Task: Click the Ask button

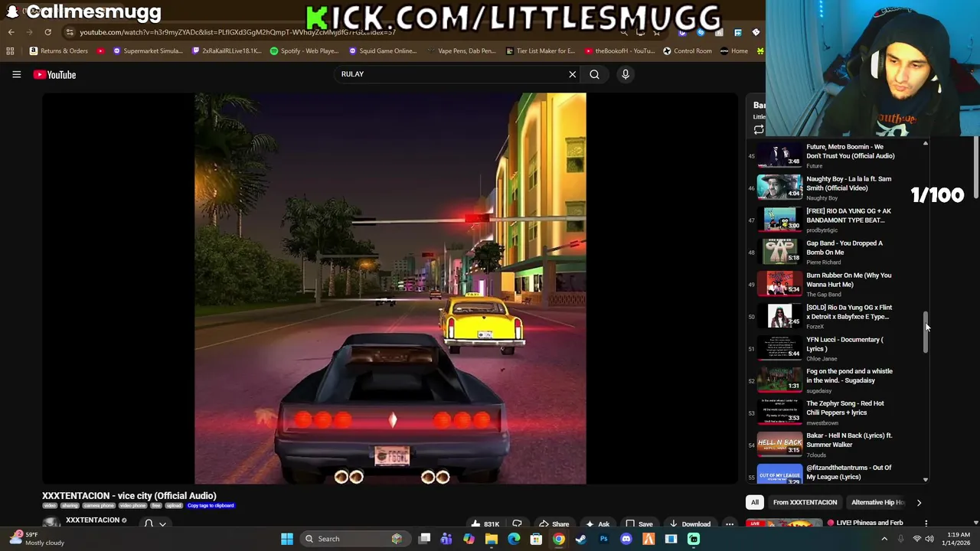Action: (596, 524)
